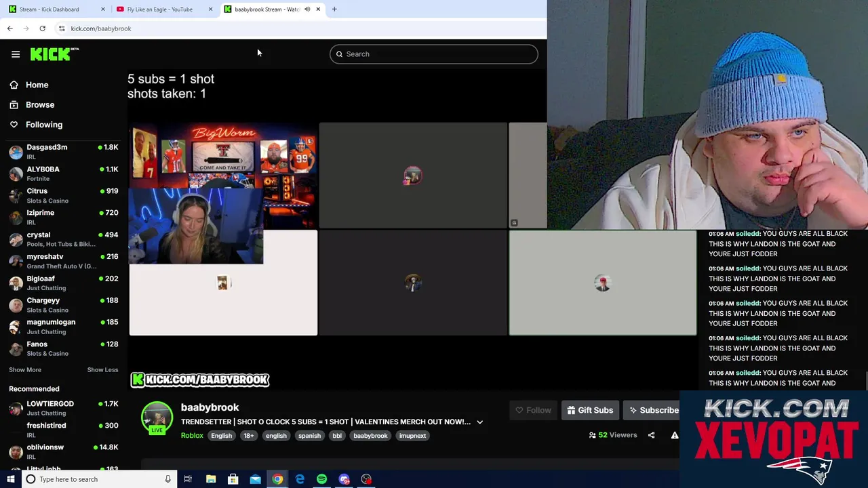Open ALYBOBA Fortnite channel
Image resolution: width=868 pixels, height=488 pixels.
tap(63, 174)
